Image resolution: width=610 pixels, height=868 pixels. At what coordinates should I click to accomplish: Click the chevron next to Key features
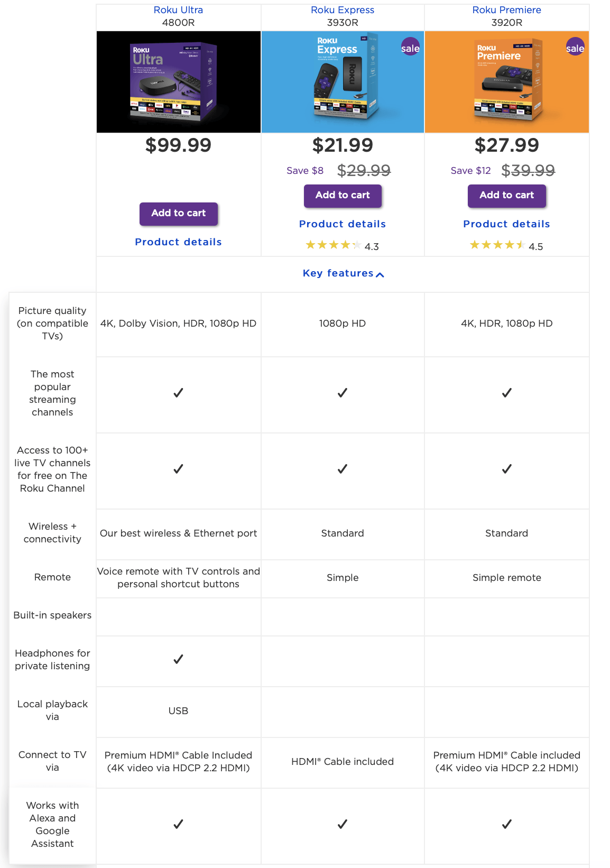click(x=380, y=275)
